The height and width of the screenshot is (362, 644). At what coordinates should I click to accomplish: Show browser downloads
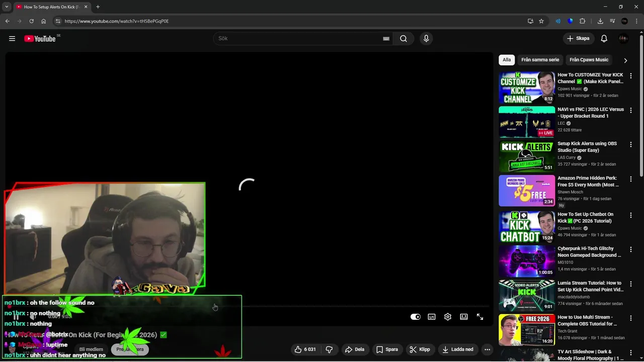click(600, 21)
